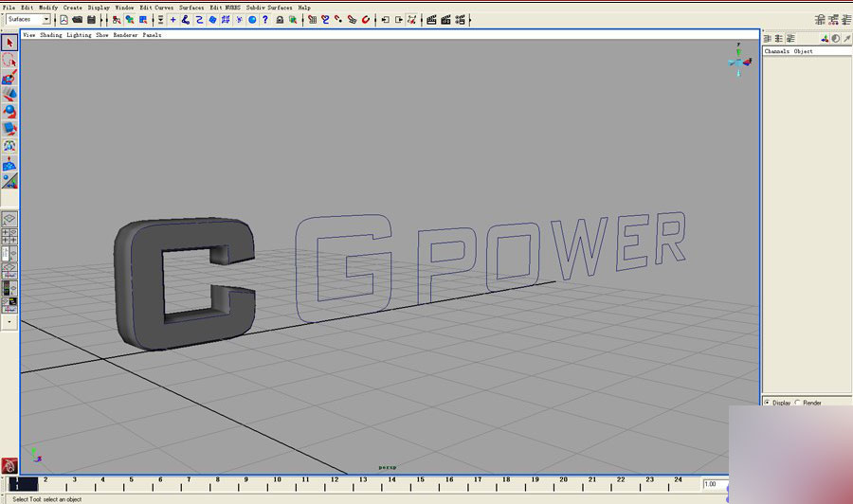Switch to single perspective layout
Screen dimensions: 853x504
[x=9, y=219]
